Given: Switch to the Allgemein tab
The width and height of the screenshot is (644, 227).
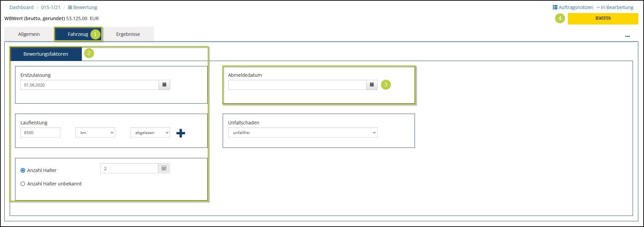Looking at the screenshot, I should pos(29,34).
